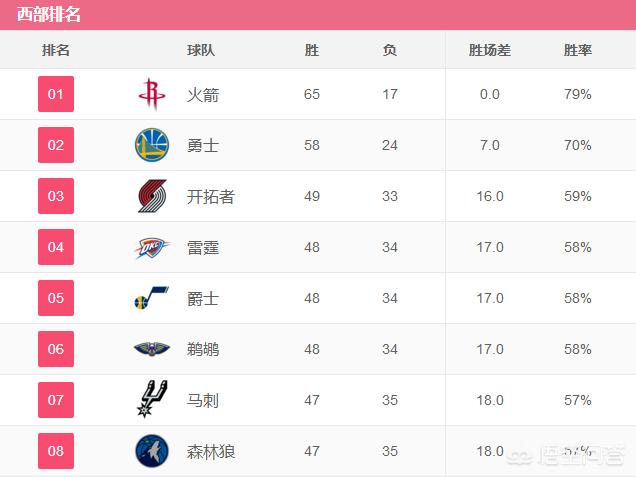Open the 勇士 team link
This screenshot has width=636, height=477.
click(x=203, y=146)
